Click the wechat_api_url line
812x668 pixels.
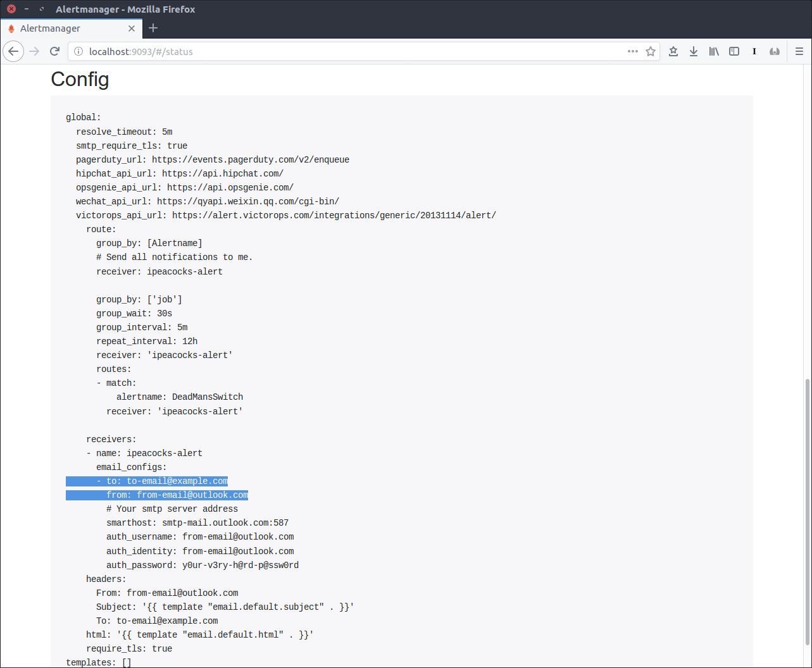tap(208, 201)
